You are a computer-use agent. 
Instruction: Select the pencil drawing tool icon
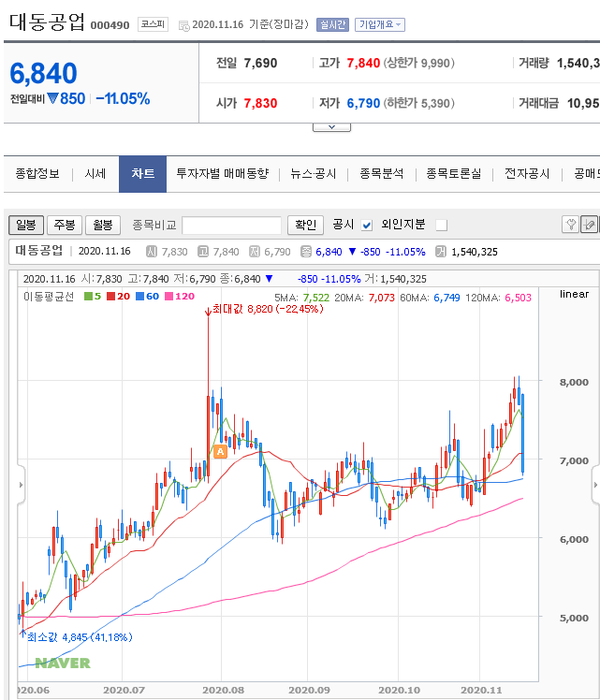tap(589, 225)
